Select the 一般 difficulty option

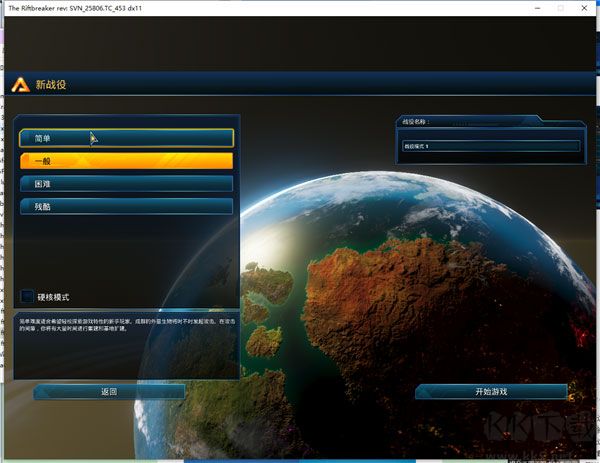(126, 161)
